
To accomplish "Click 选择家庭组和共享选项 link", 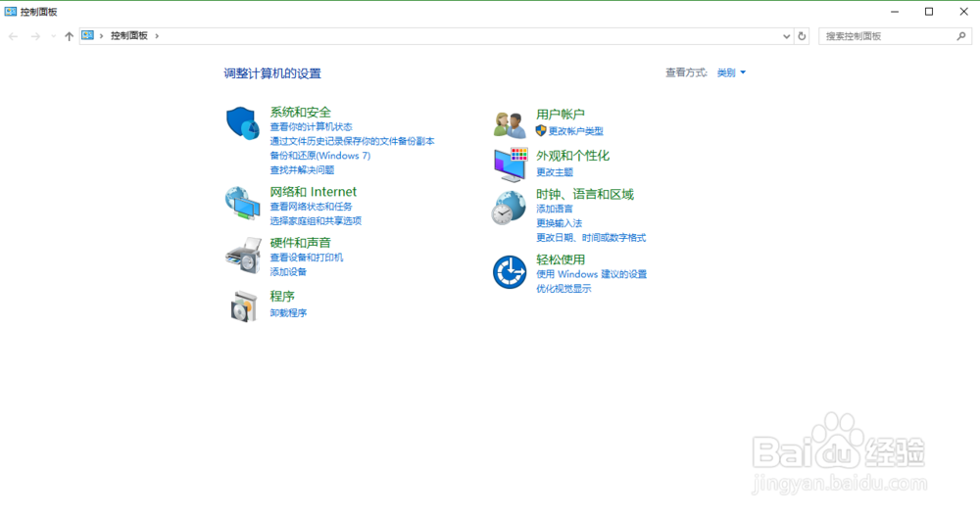I will tap(316, 221).
